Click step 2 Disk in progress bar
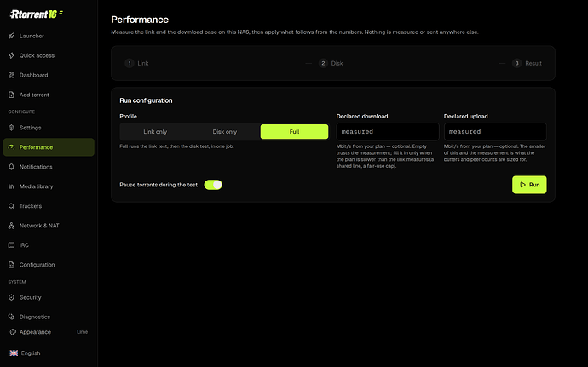588x367 pixels. click(331, 63)
